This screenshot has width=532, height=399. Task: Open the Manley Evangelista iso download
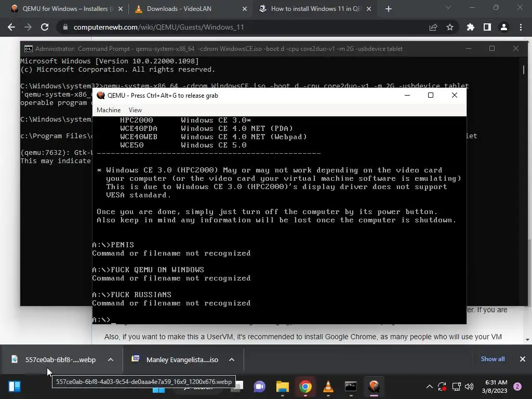[x=176, y=360]
